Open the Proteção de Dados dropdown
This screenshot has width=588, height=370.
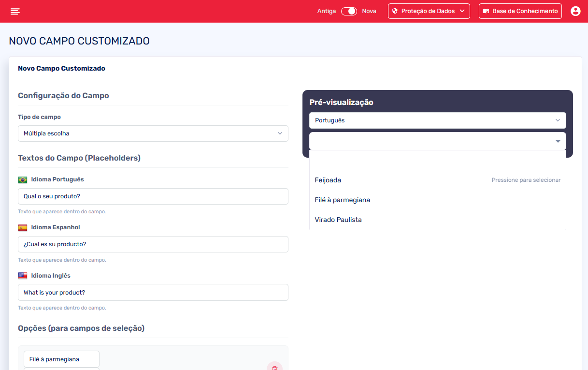pos(429,11)
